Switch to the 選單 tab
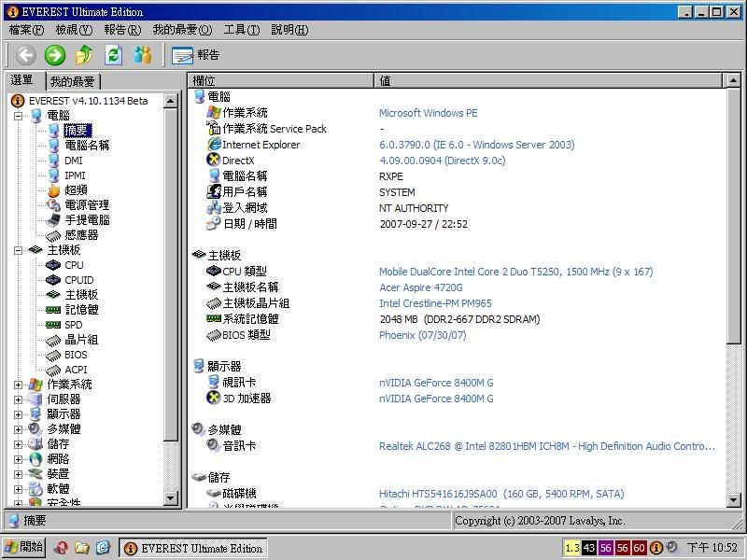The width and height of the screenshot is (747, 560). point(21,80)
